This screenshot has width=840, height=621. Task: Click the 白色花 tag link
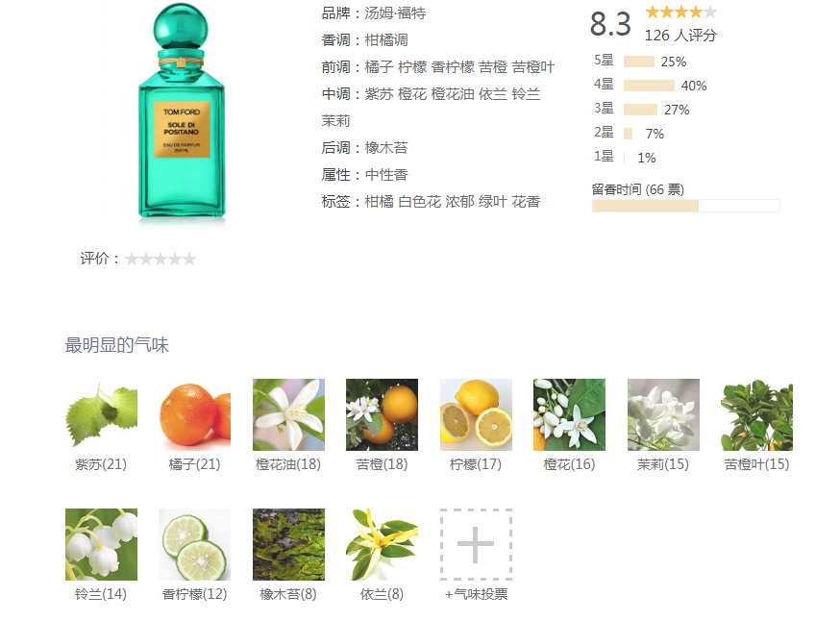[419, 202]
